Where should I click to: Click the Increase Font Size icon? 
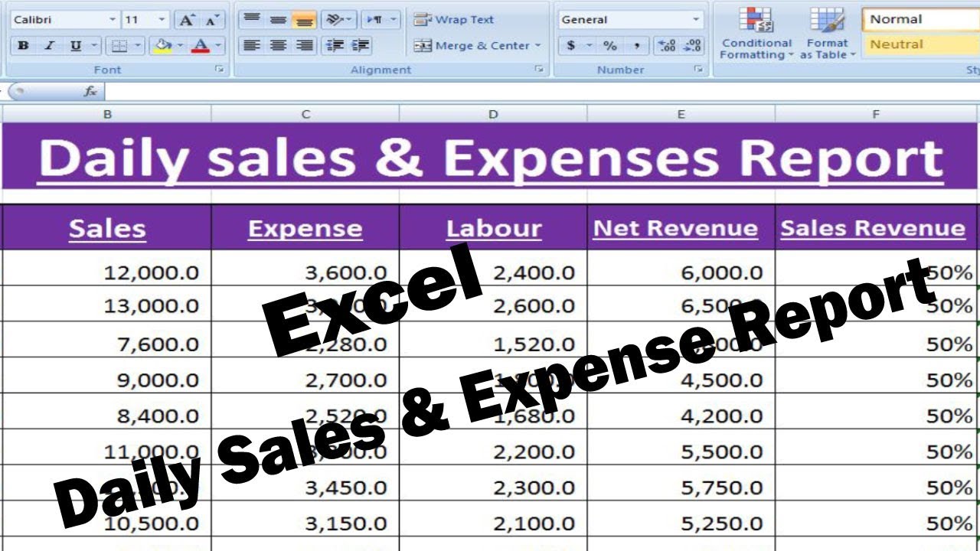(x=186, y=20)
